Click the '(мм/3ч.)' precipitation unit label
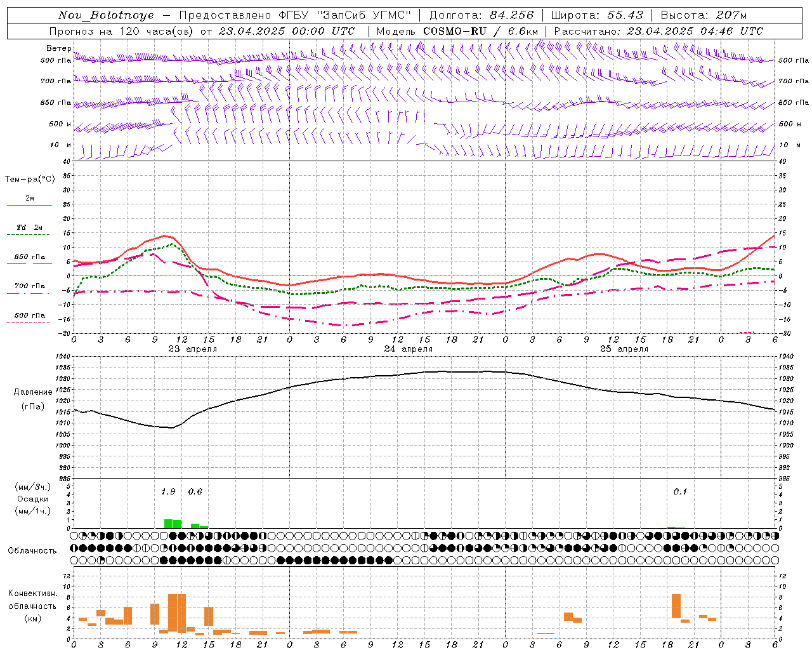 coord(33,487)
